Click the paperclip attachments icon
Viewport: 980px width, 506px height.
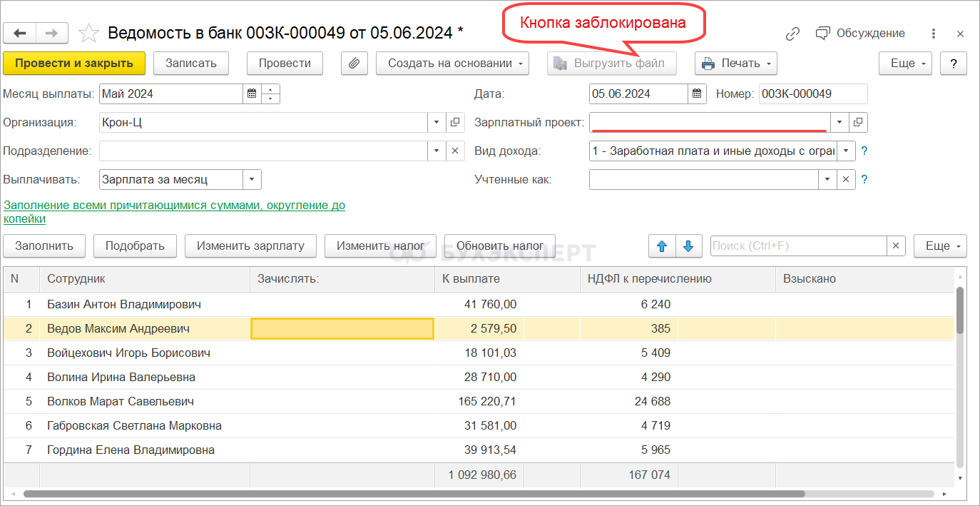pos(354,64)
